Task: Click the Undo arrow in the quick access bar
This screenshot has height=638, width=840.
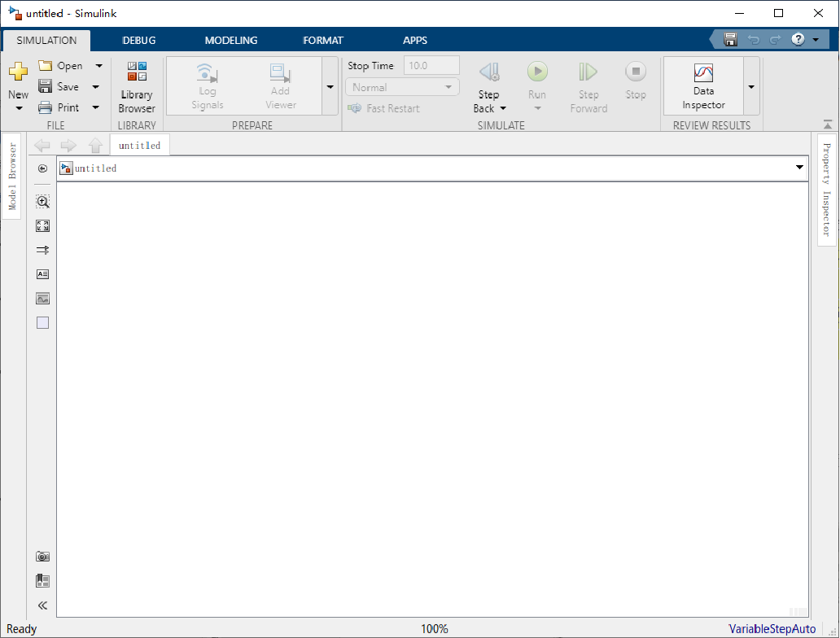Action: [x=754, y=40]
